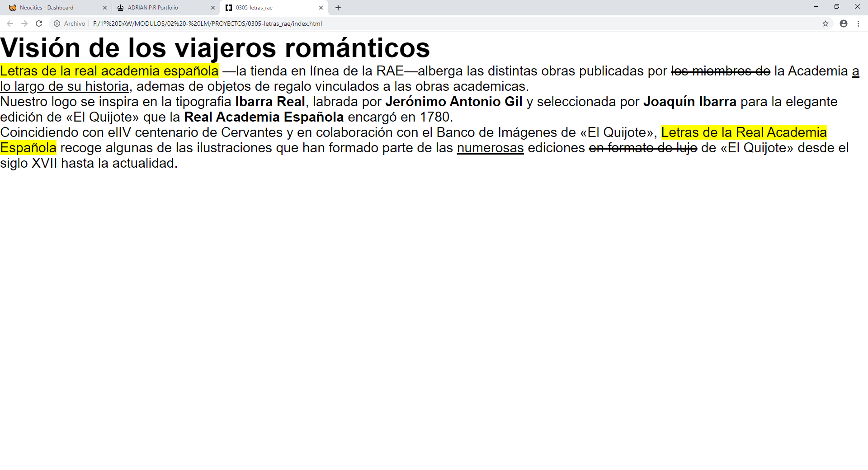Image resolution: width=868 pixels, height=470 pixels.
Task: Open Chrome's three-dot menu
Action: [858, 23]
